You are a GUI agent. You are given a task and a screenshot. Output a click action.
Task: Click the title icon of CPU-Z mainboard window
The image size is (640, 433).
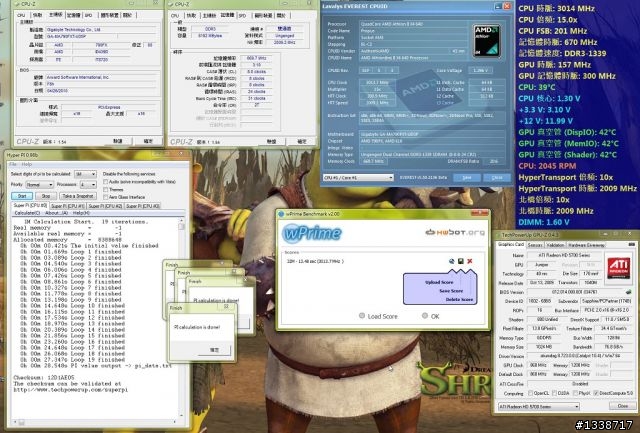pos(17,3)
